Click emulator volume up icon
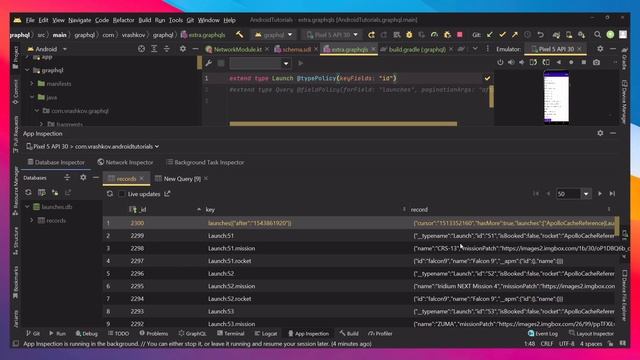Viewport: 640px width, 360px height. pos(511,62)
